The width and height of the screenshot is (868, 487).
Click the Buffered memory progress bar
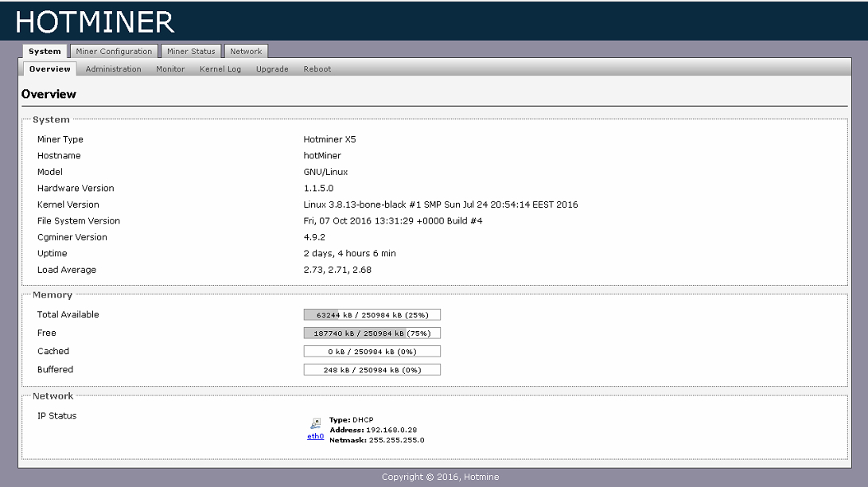(372, 370)
